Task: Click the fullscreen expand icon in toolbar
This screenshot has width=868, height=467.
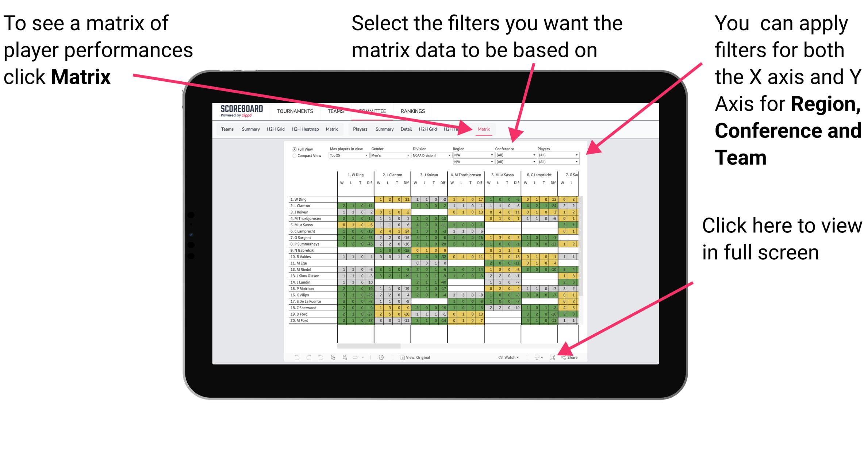Action: tap(553, 356)
